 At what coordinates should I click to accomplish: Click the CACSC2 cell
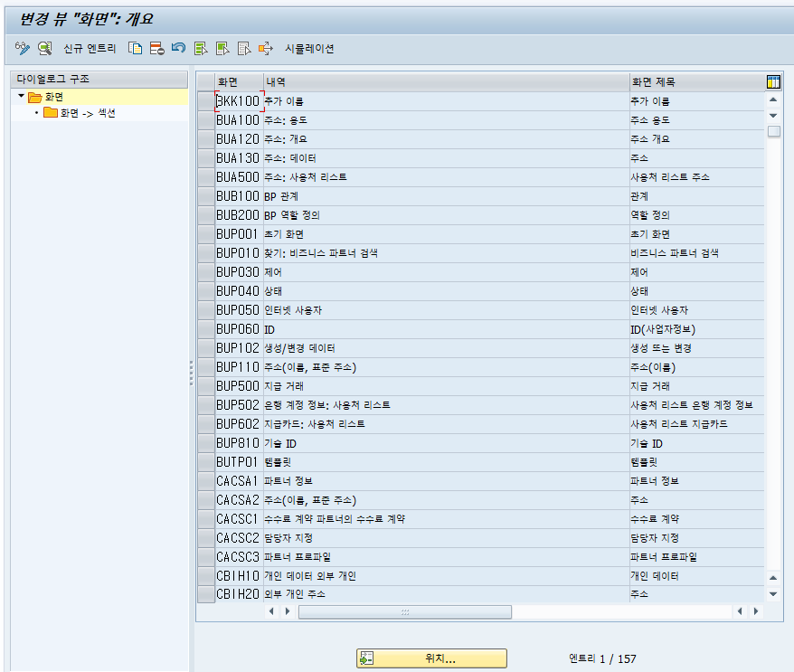[239, 538]
